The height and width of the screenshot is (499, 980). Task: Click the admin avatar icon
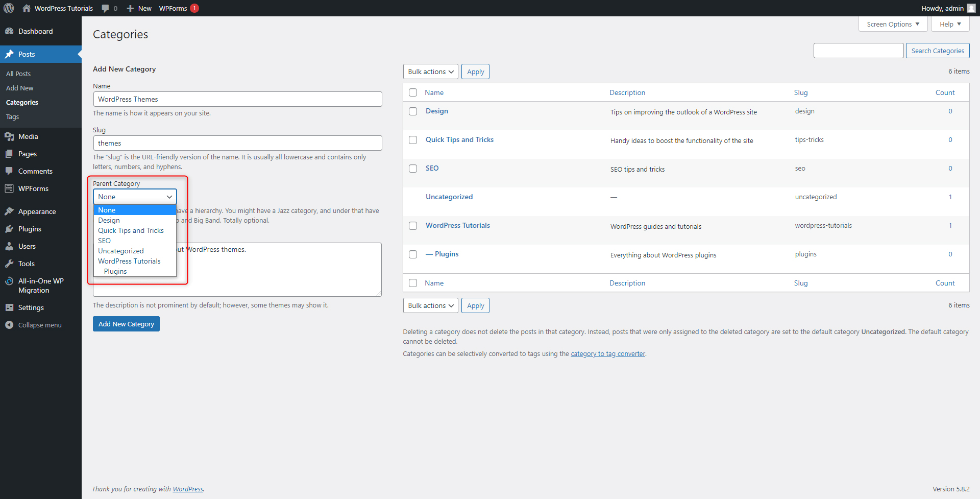point(971,8)
